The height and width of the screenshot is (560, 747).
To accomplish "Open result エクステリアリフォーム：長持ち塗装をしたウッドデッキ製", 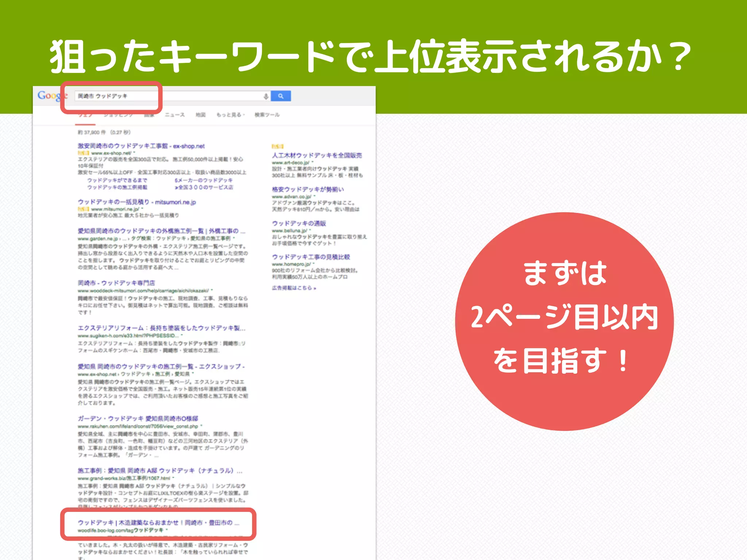I will 162,328.
